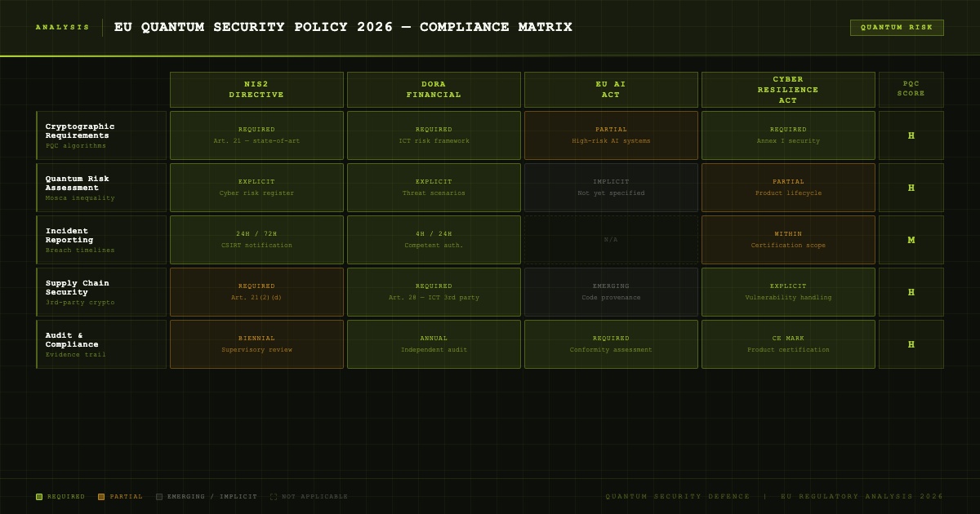
Task: Click the orange PARTIAL legend swatch
Action: (x=101, y=497)
